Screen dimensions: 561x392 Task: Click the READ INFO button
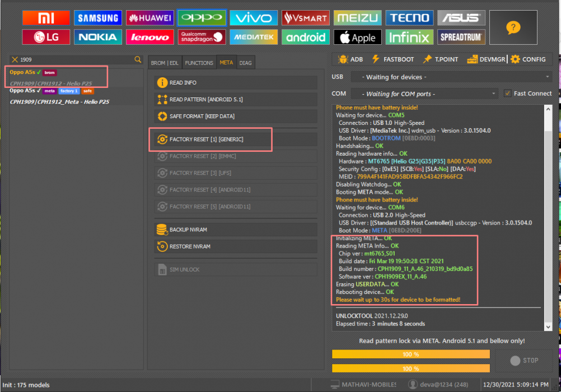[236, 83]
